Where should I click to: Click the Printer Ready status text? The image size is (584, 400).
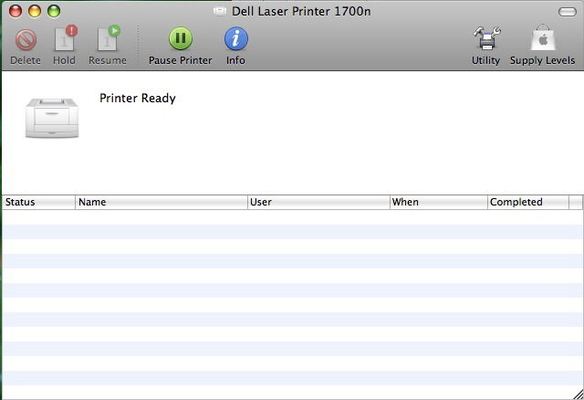click(x=137, y=98)
